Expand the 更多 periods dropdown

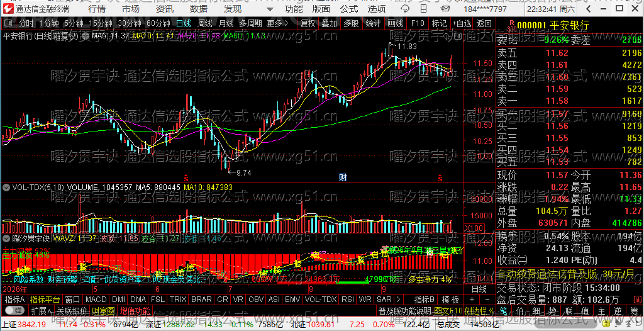point(277,23)
